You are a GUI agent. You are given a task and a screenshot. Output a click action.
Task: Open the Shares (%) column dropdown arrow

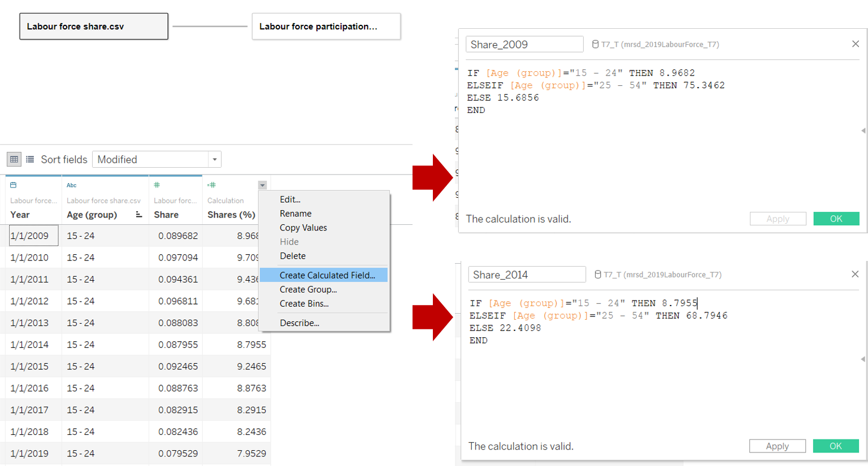(262, 185)
